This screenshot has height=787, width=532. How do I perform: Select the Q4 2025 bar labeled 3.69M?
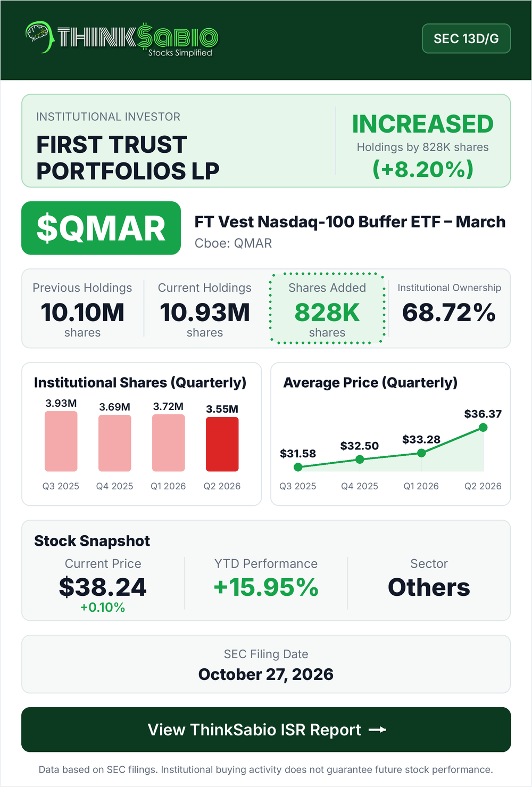[114, 443]
